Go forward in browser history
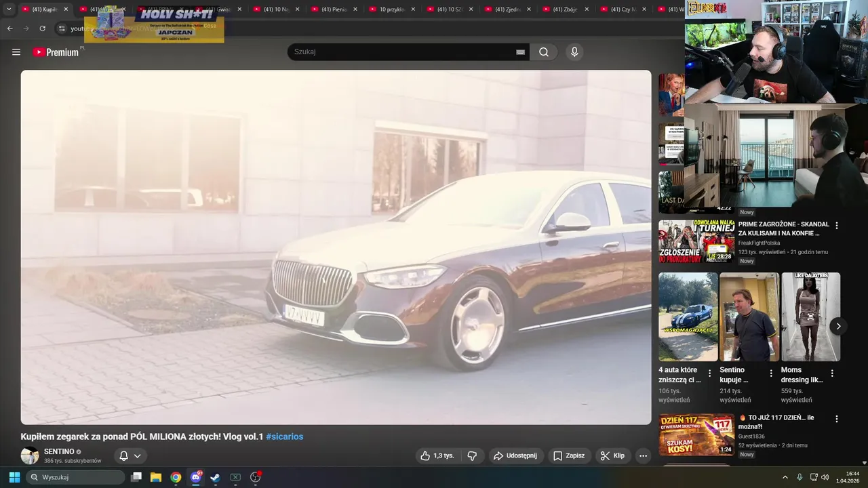 [26, 28]
